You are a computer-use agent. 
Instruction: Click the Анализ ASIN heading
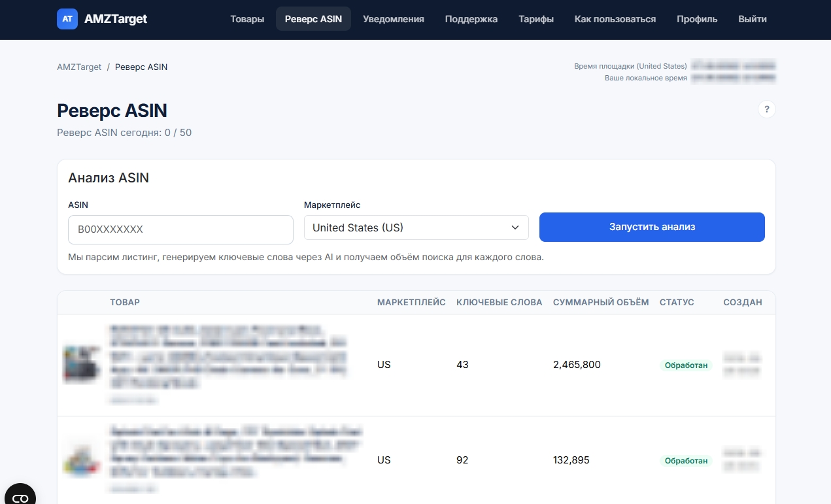(109, 178)
